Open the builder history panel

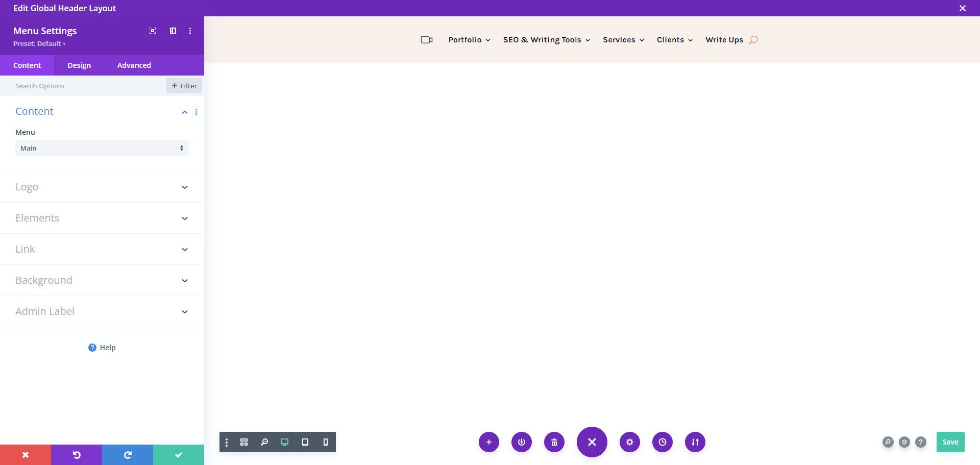662,442
